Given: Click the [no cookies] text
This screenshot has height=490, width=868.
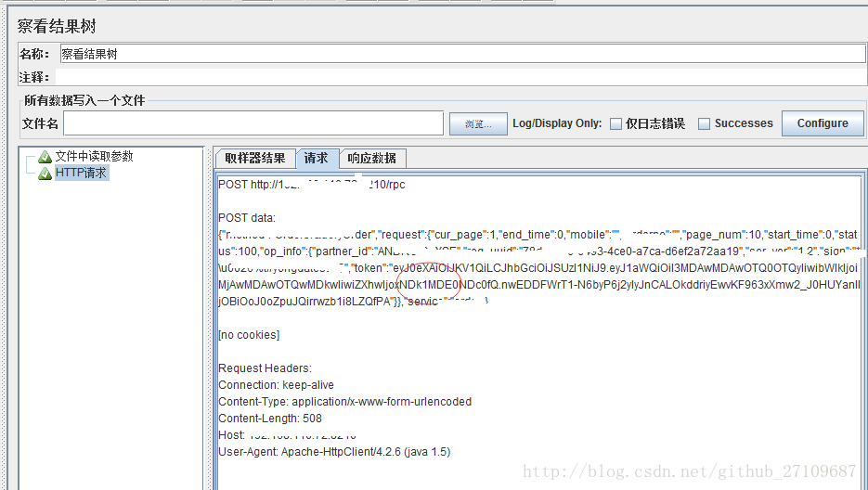Looking at the screenshot, I should [249, 334].
